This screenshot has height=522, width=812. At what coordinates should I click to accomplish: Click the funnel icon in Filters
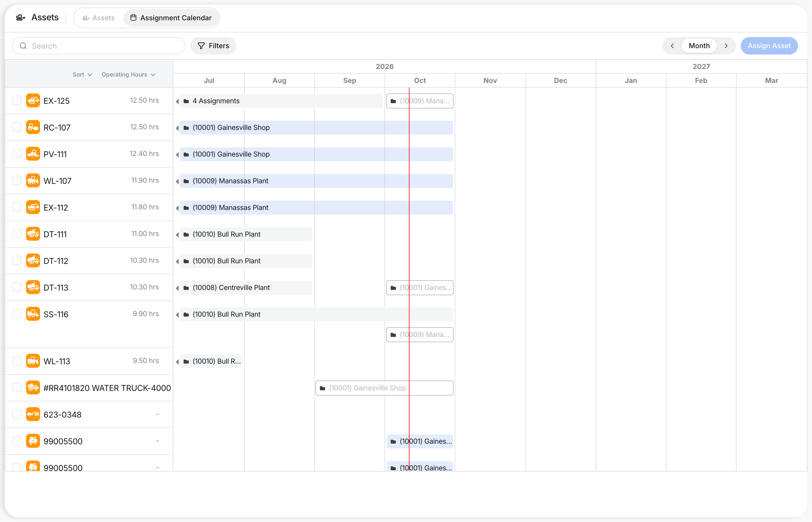(201, 46)
